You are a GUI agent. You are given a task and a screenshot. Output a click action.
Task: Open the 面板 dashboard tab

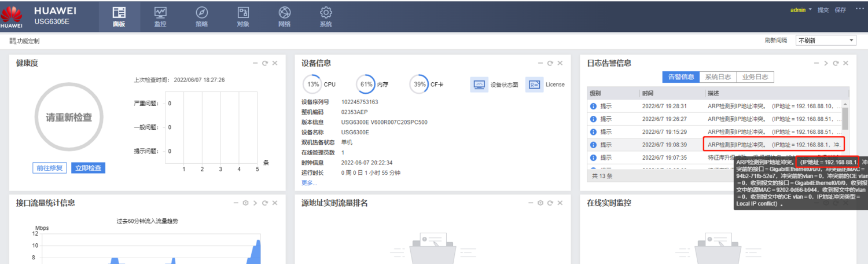click(x=119, y=17)
